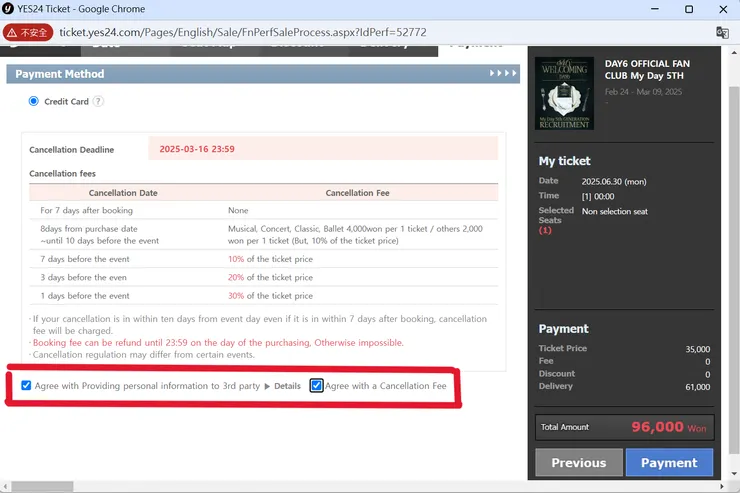Image resolution: width=740 pixels, height=493 pixels.
Task: Click the For 7 days after booking row
Action: click(x=263, y=210)
